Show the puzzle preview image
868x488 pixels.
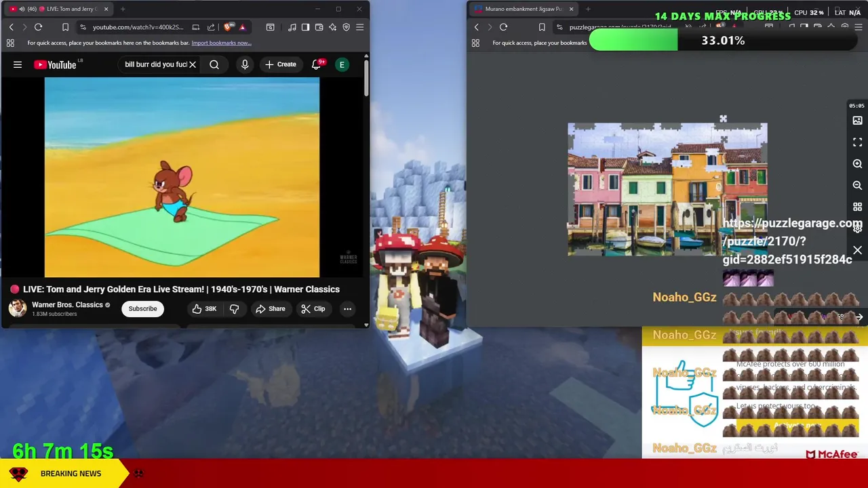click(857, 121)
